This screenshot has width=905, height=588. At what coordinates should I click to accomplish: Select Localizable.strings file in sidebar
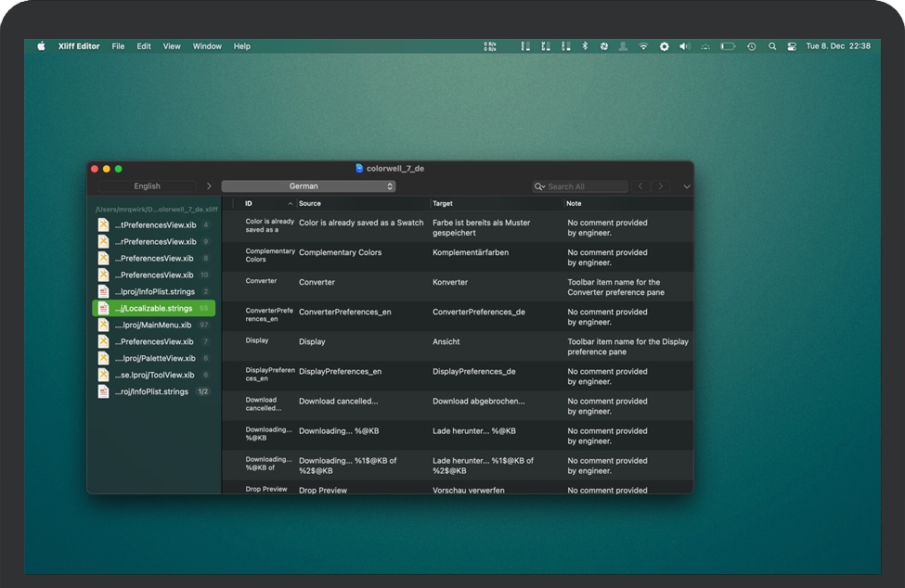pyautogui.click(x=154, y=308)
